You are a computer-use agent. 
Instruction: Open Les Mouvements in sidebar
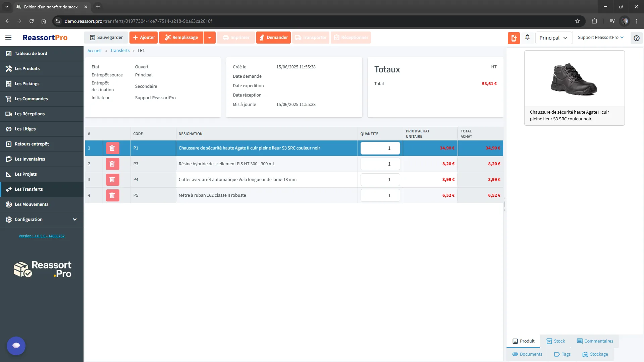(42, 204)
